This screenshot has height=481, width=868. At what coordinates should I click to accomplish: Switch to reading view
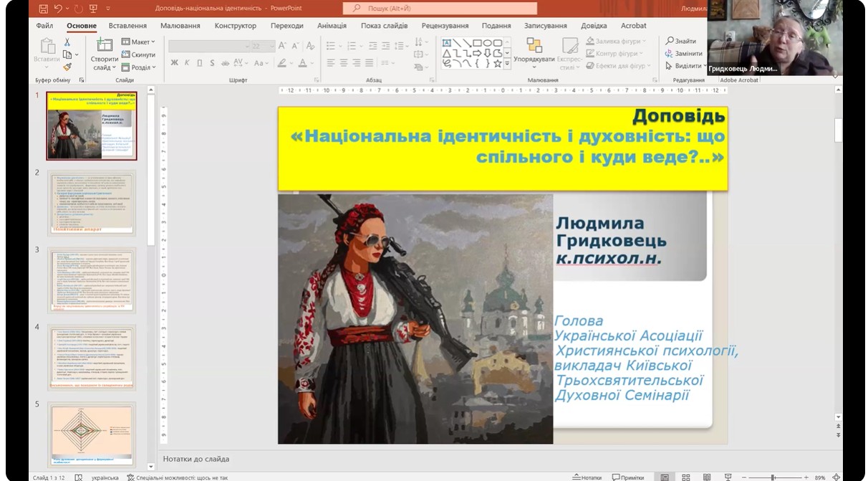pyautogui.click(x=707, y=477)
